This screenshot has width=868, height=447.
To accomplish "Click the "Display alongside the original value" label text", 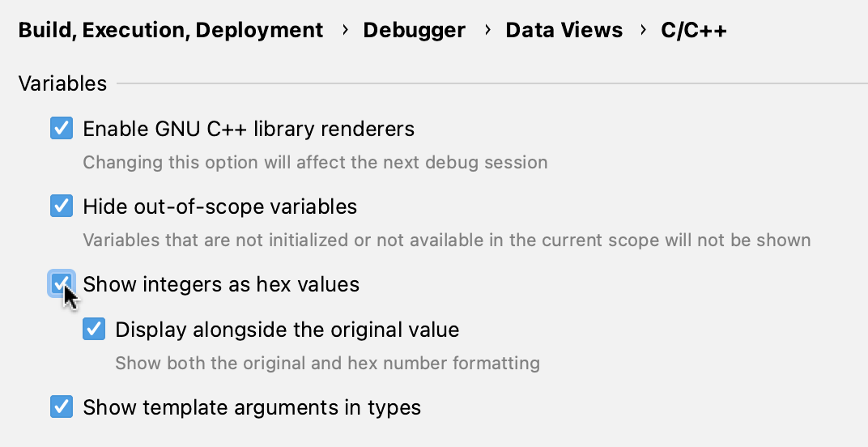I will (x=287, y=330).
